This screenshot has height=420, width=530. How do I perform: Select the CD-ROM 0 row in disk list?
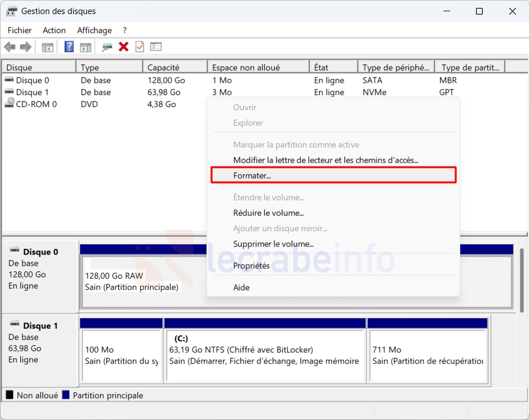36,104
